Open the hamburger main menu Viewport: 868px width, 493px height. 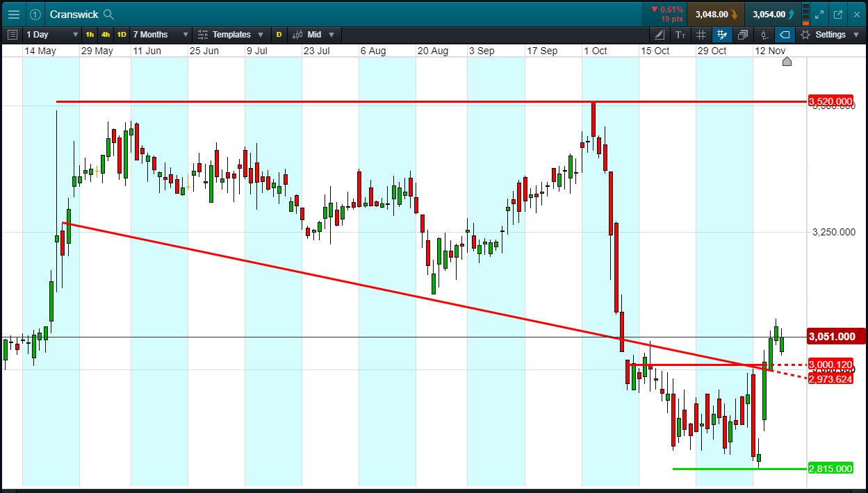[14, 14]
